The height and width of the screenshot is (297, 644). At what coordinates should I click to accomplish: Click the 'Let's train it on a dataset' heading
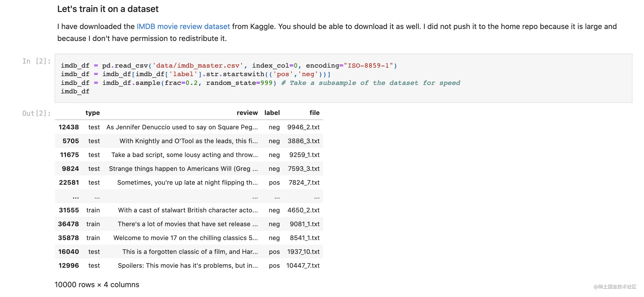pyautogui.click(x=108, y=9)
